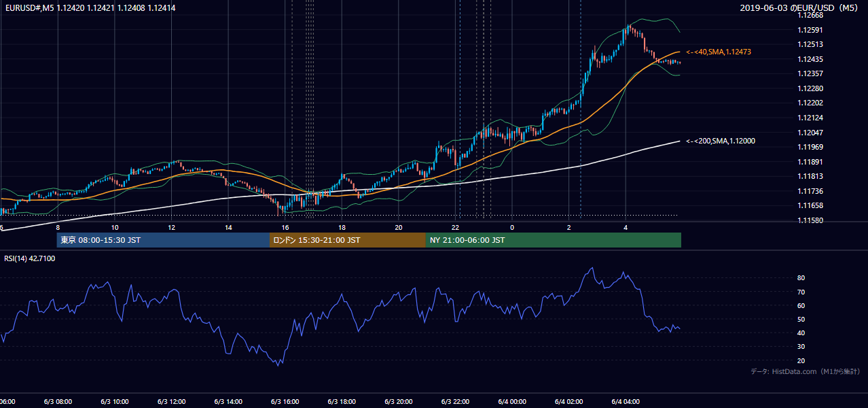The height and width of the screenshot is (408, 868).
Task: Click the 6/4 02:00 time axis label
Action: pos(569,401)
